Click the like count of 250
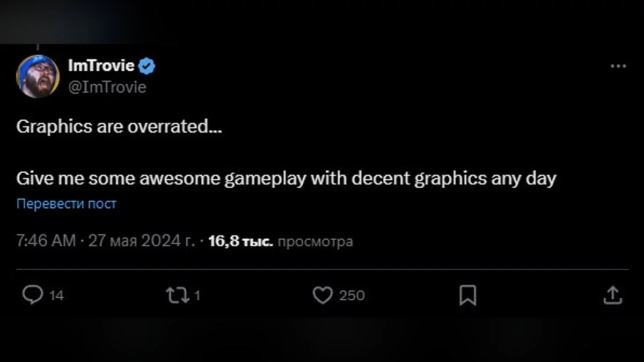 [x=352, y=295]
